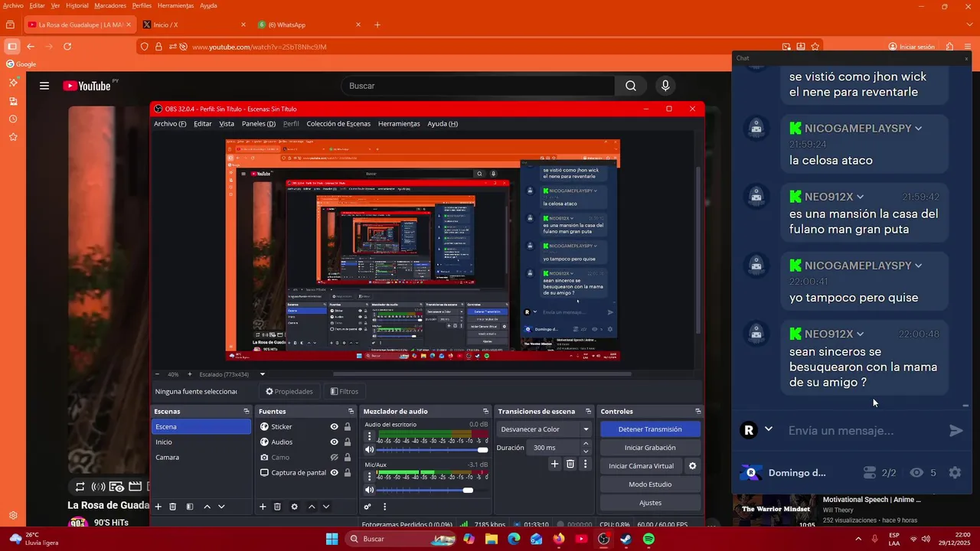Open File Explorer from taskbar

(491, 539)
